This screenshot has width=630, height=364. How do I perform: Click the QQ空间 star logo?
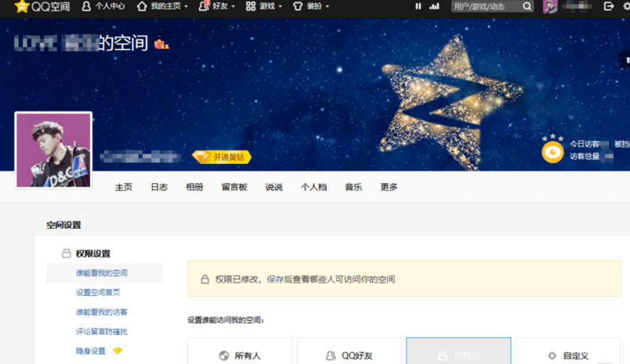[x=21, y=6]
